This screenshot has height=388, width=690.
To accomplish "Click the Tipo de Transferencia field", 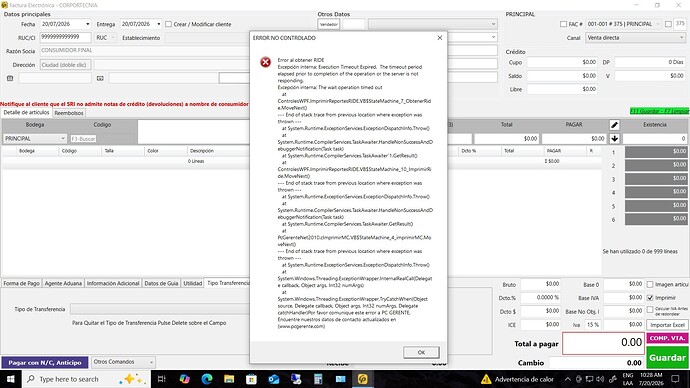I will pos(159,309).
